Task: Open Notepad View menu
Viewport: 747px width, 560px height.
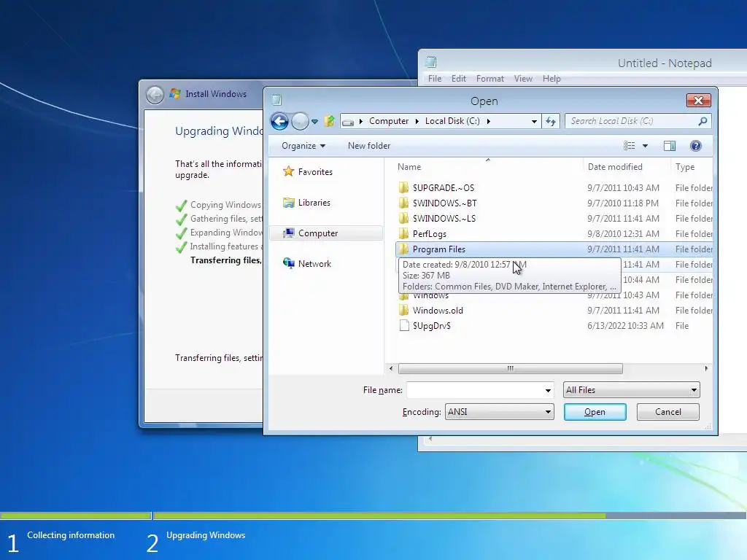Action: pyautogui.click(x=523, y=79)
